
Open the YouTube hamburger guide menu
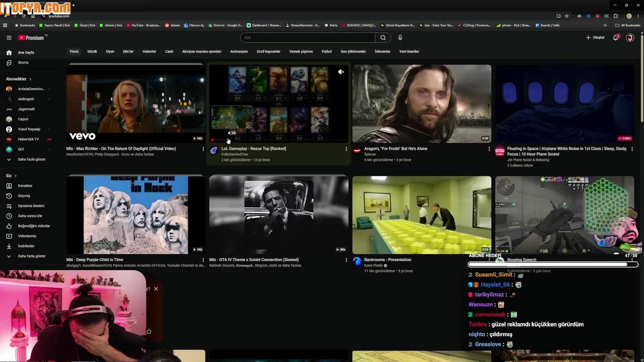tap(9, 38)
